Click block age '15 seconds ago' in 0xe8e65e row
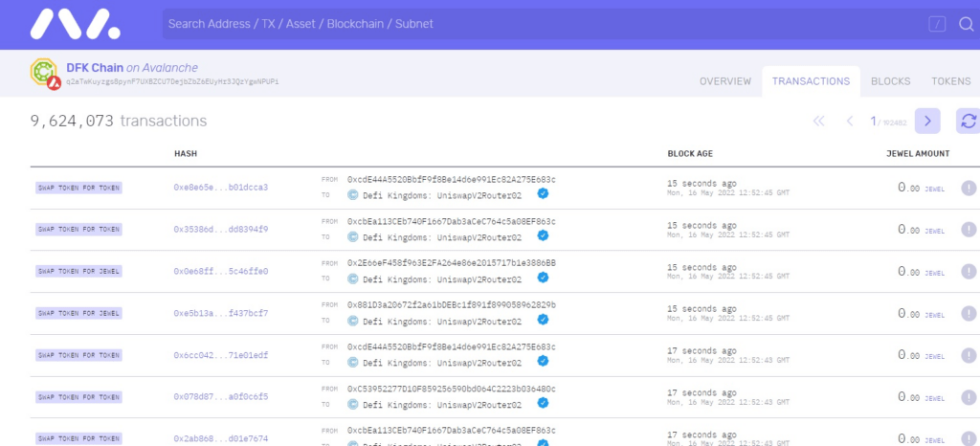The width and height of the screenshot is (980, 446). pyautogui.click(x=702, y=184)
